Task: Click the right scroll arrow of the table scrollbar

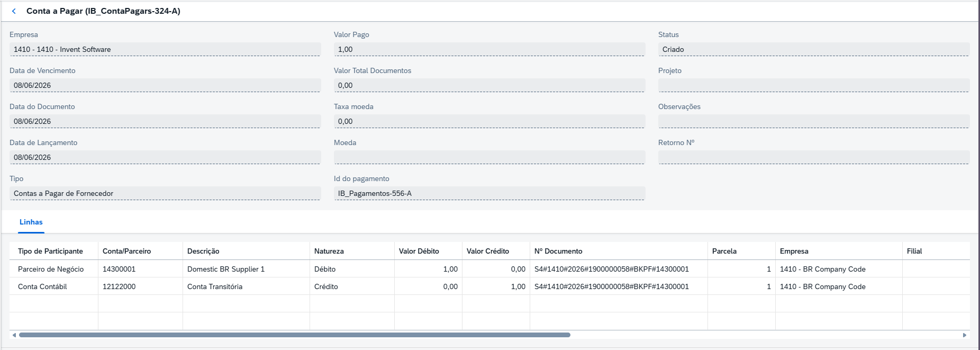Action: (965, 335)
